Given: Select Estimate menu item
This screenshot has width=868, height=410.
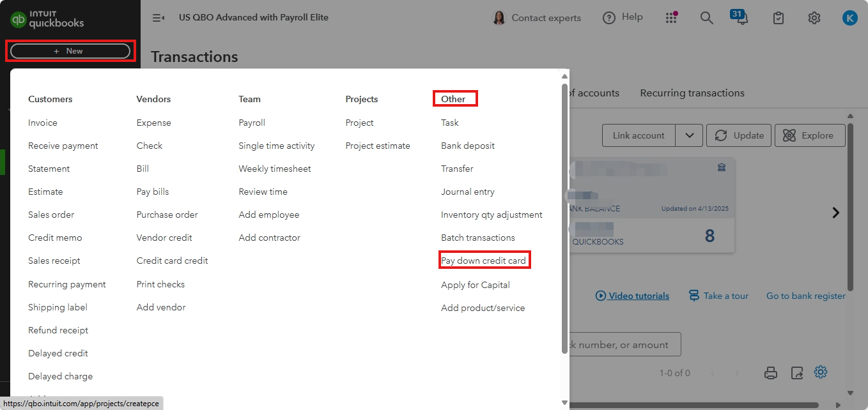Looking at the screenshot, I should coord(45,192).
